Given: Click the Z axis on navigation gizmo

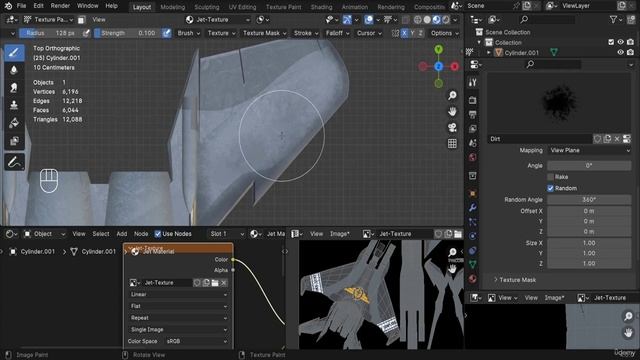Looking at the screenshot, I should click(438, 66).
